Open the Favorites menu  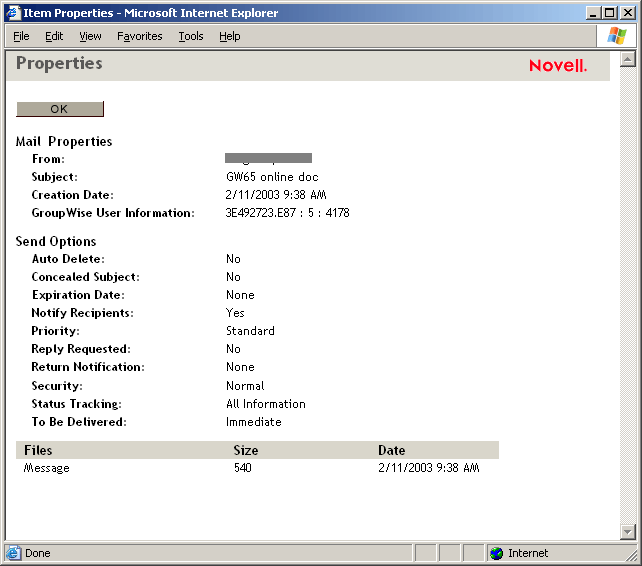pos(140,36)
